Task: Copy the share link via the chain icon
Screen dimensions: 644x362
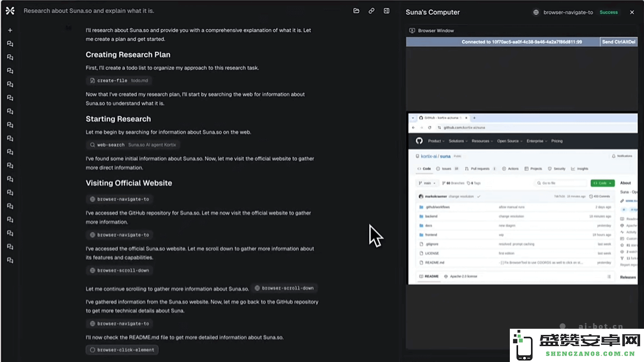Action: [371, 11]
